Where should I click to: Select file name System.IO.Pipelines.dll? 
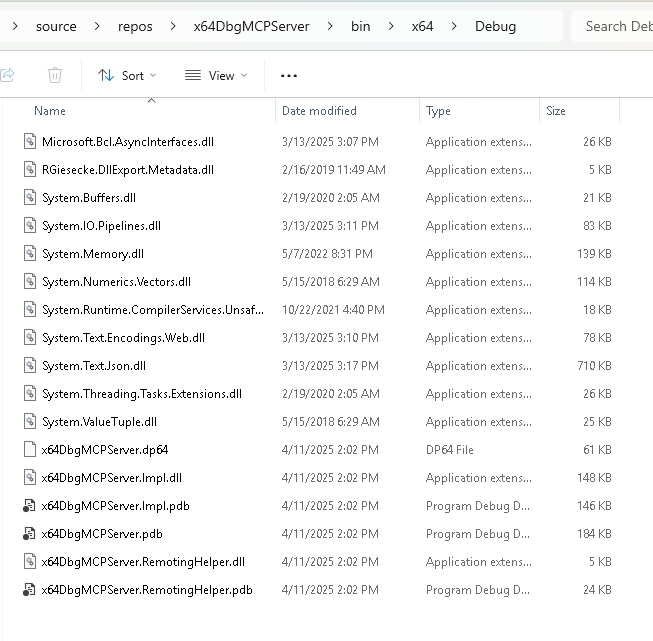tap(101, 226)
